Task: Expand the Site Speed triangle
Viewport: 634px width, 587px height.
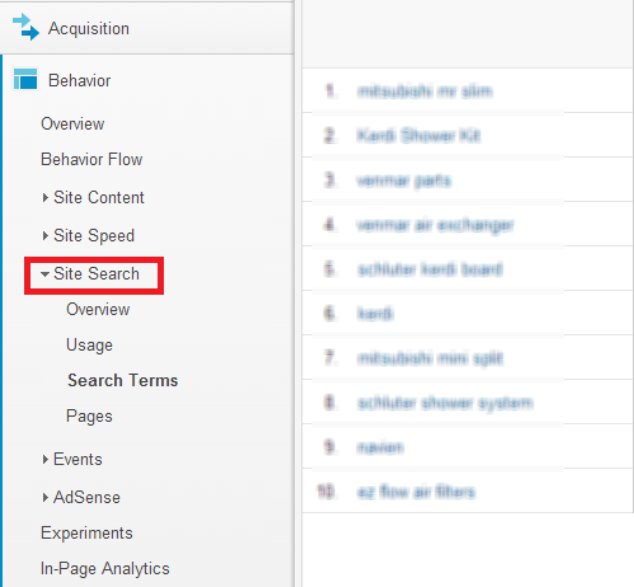Action: 45,235
